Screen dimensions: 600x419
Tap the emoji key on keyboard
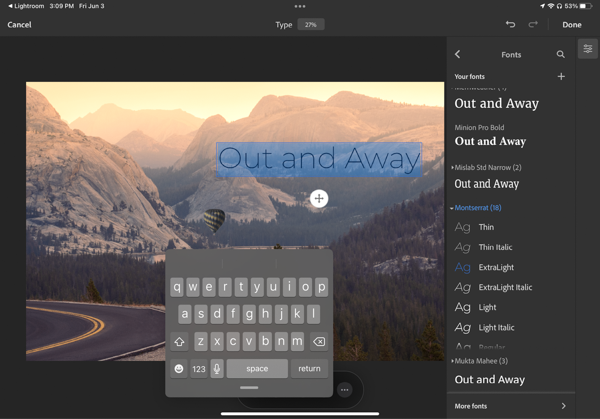[179, 368]
